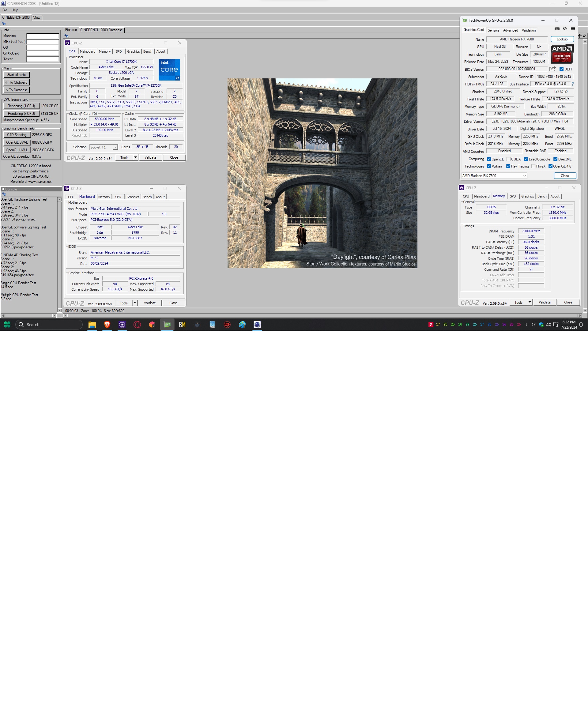This screenshot has width=588, height=708.
Task: Click the GFX-Board input field
Action: tap(43, 53)
